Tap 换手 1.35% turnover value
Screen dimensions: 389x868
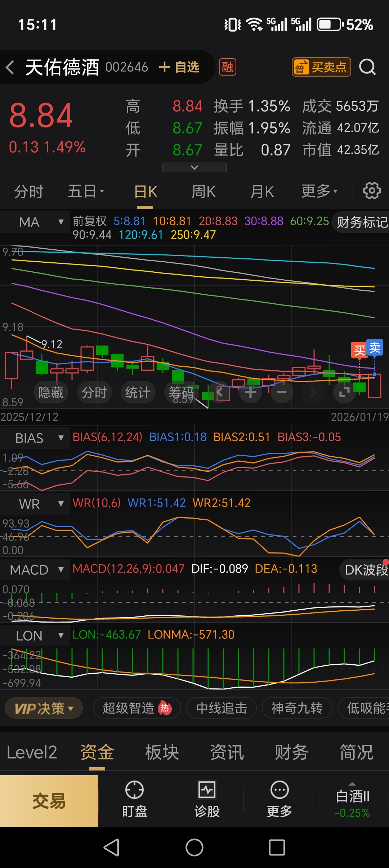(252, 106)
